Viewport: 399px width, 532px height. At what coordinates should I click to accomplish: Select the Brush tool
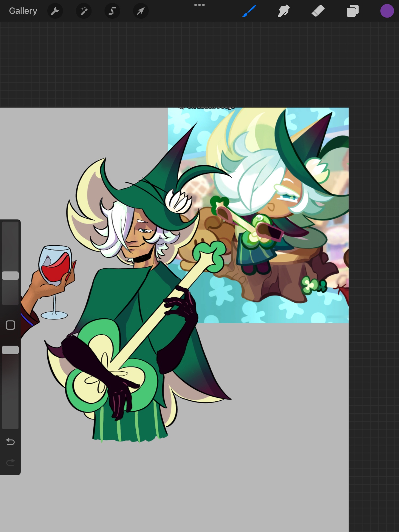tap(249, 11)
